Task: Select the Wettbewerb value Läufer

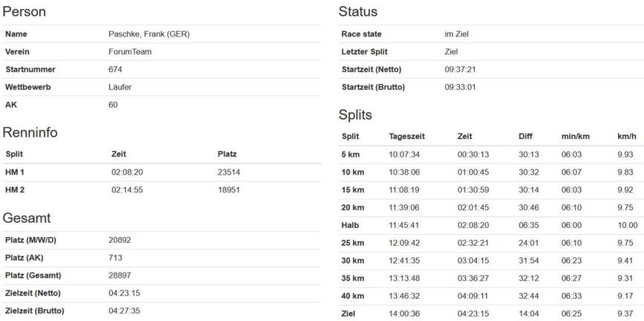Action: [x=120, y=87]
